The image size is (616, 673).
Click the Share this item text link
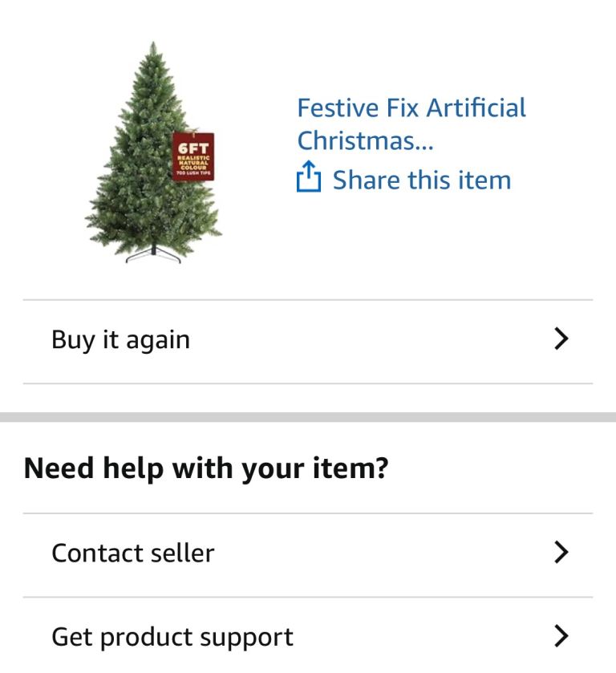click(422, 180)
